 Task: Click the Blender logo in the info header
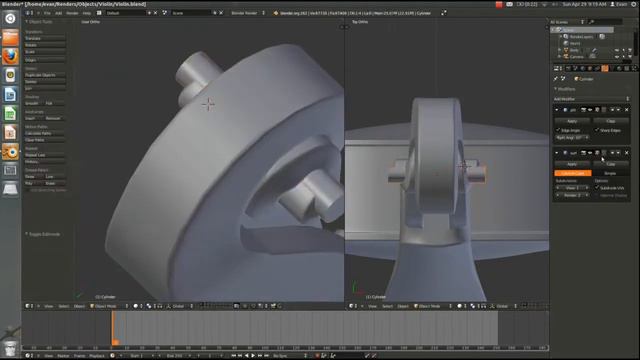[276, 13]
